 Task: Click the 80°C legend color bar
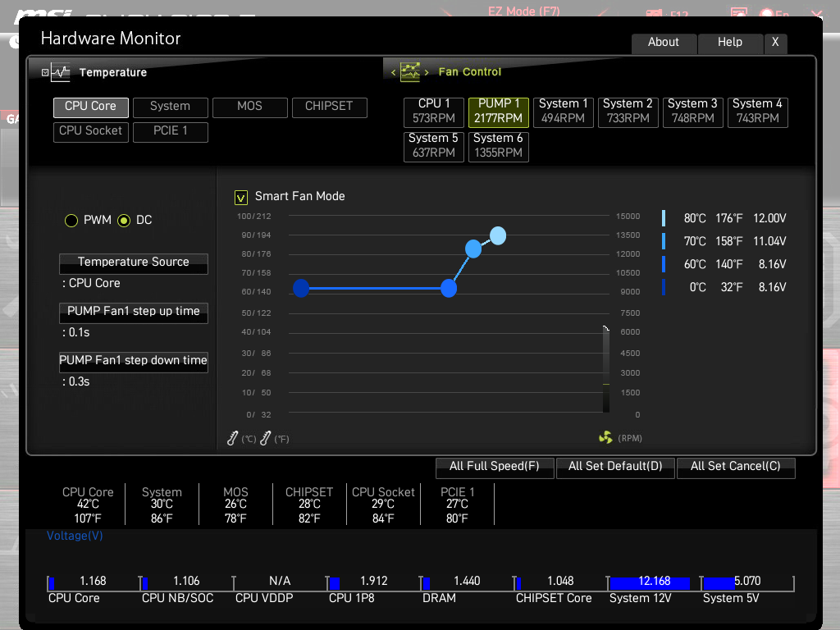664,218
